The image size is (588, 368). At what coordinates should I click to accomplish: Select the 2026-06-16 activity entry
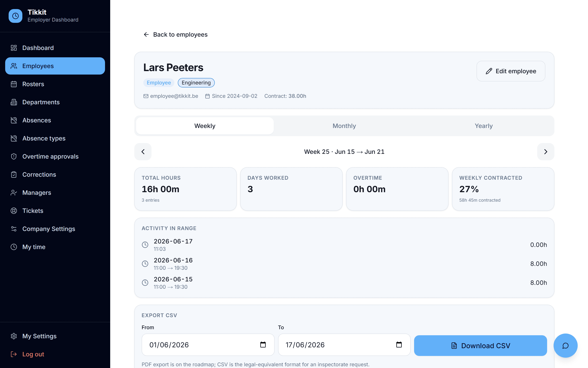tap(344, 264)
